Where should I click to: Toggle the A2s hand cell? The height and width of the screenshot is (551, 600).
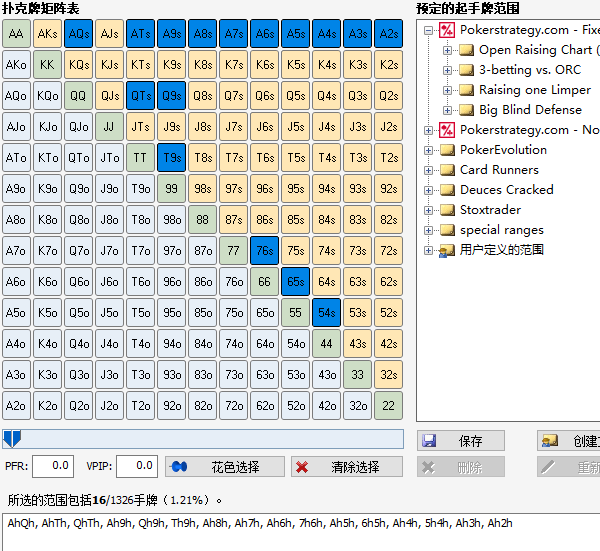[x=388, y=34]
